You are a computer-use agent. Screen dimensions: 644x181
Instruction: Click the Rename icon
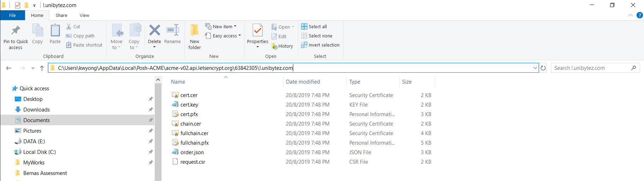(172, 30)
